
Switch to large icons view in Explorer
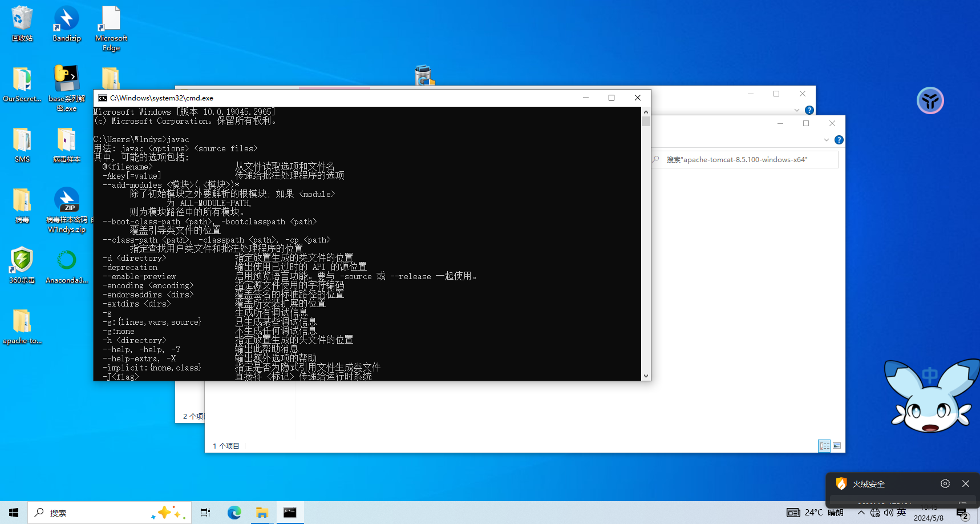click(837, 446)
